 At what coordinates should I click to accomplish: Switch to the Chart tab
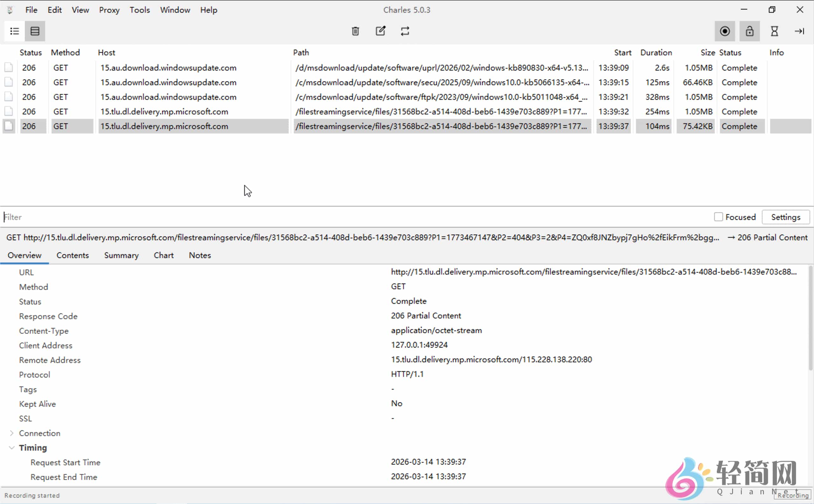pos(163,255)
